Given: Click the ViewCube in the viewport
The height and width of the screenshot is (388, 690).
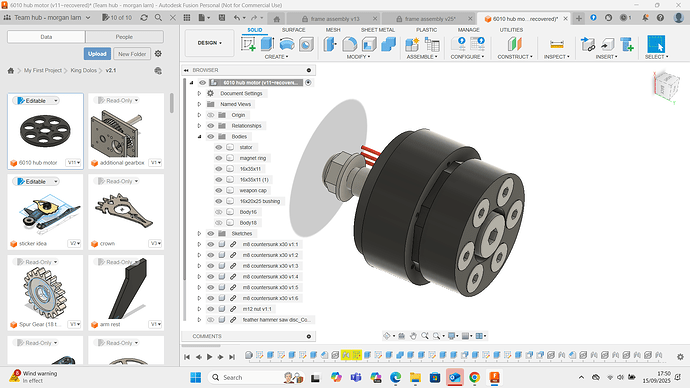Looking at the screenshot, I should click(x=667, y=85).
